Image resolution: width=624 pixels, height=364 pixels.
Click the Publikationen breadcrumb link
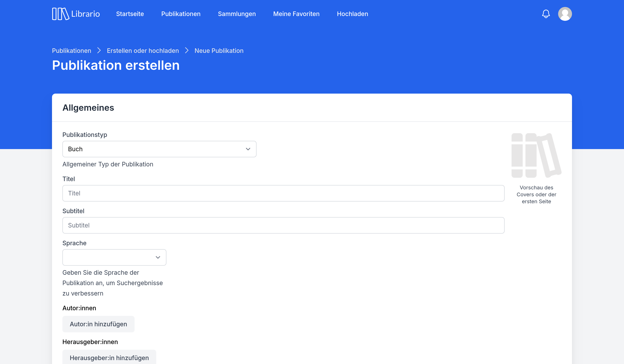click(x=71, y=50)
